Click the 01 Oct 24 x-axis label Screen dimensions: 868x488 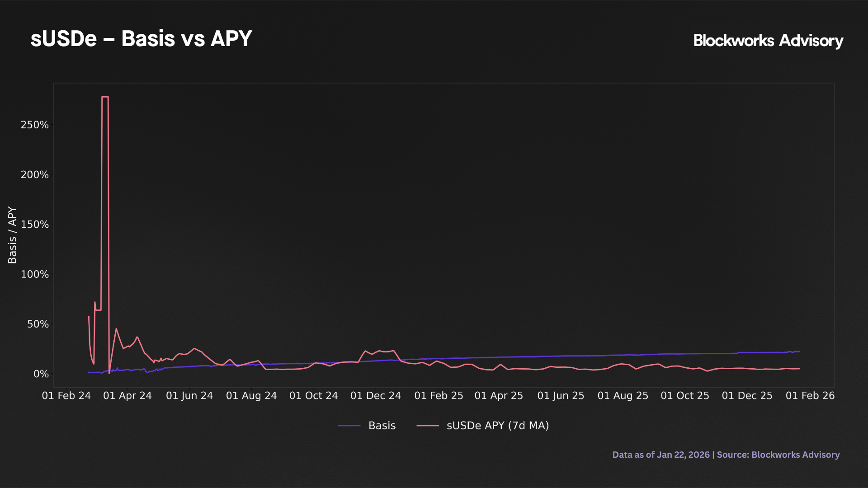(x=313, y=395)
